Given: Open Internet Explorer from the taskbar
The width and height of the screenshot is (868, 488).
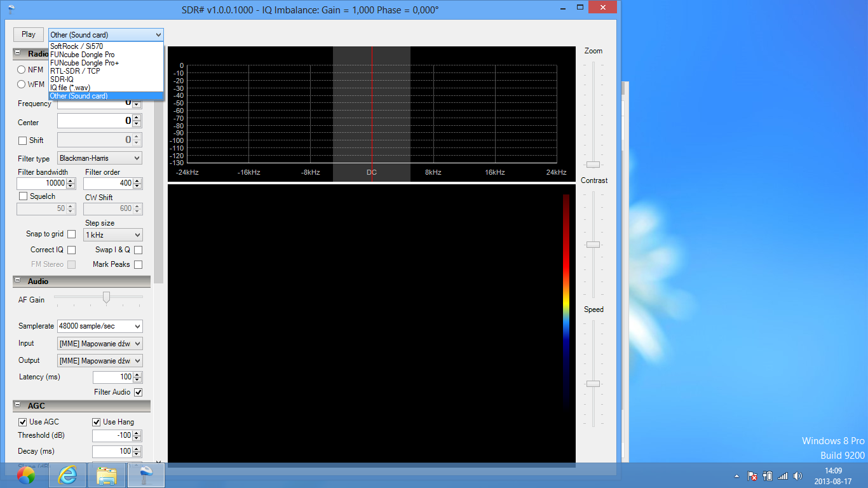Looking at the screenshot, I should tap(67, 475).
